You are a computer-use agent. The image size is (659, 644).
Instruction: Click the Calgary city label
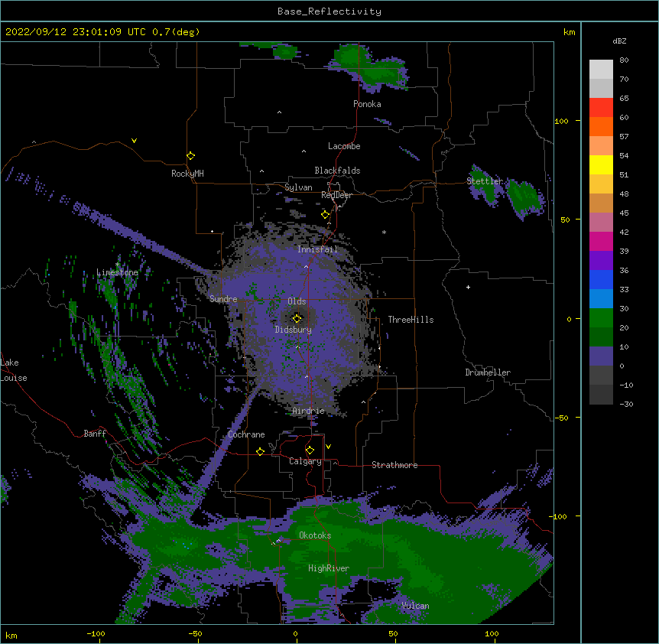pos(305,461)
